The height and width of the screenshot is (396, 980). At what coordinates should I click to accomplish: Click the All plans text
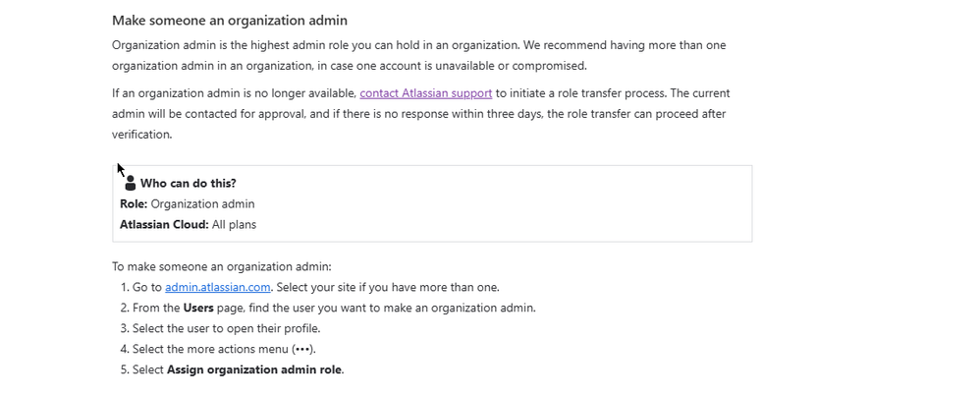(234, 225)
